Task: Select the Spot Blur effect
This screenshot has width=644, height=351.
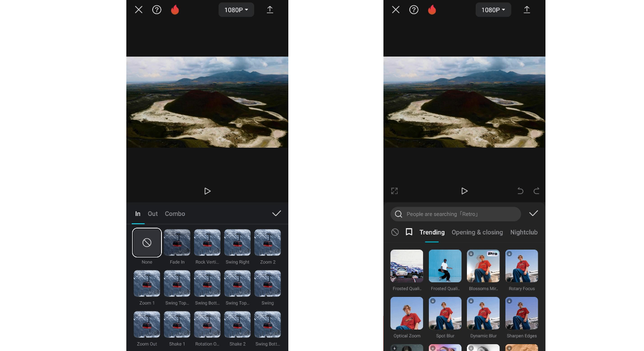Action: click(445, 313)
